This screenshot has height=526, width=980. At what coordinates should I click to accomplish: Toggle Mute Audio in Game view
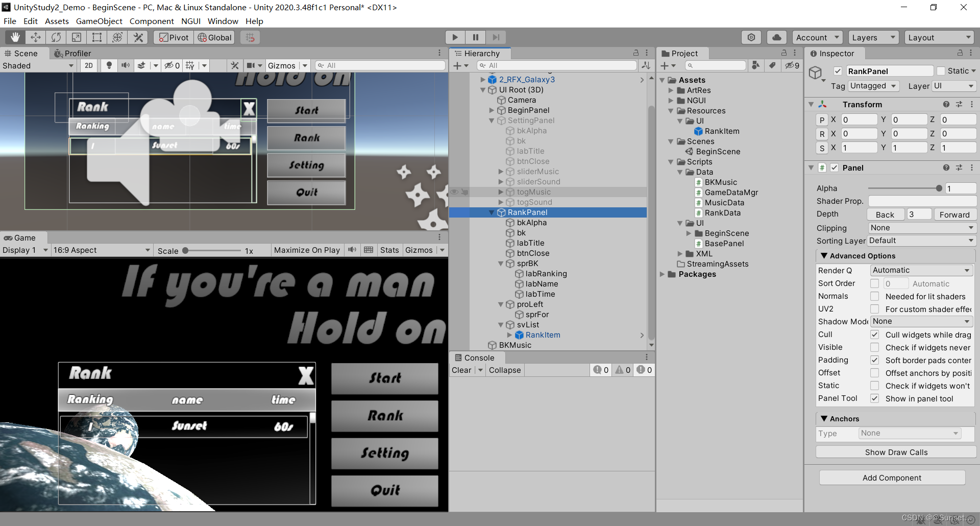[352, 250]
